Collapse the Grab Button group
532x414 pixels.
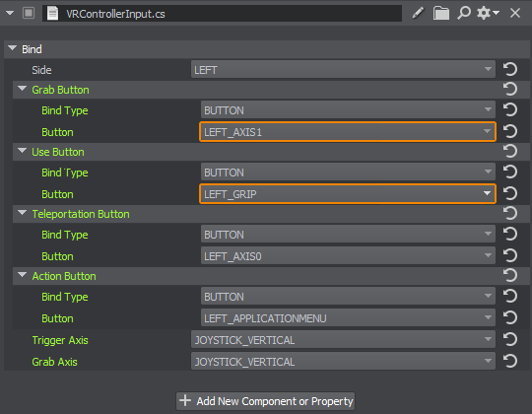[22, 89]
